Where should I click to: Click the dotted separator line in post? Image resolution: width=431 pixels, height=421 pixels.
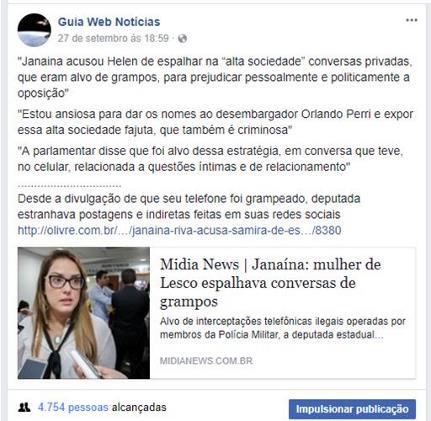[x=69, y=186]
